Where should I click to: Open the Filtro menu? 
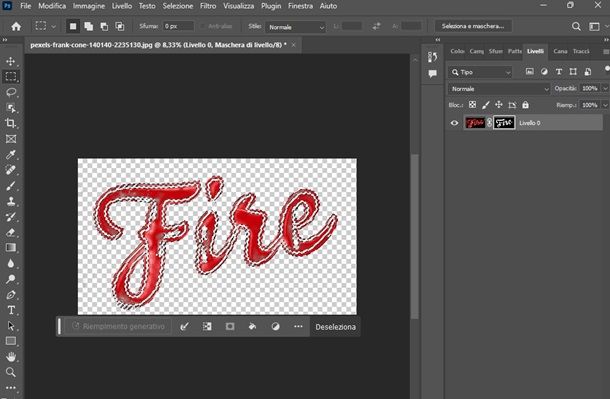point(208,6)
